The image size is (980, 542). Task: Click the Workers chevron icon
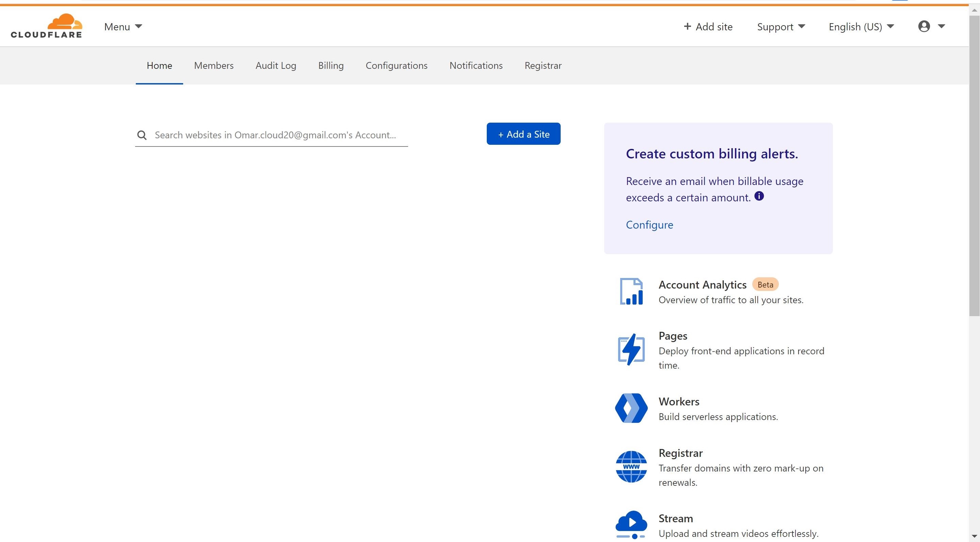(631, 408)
